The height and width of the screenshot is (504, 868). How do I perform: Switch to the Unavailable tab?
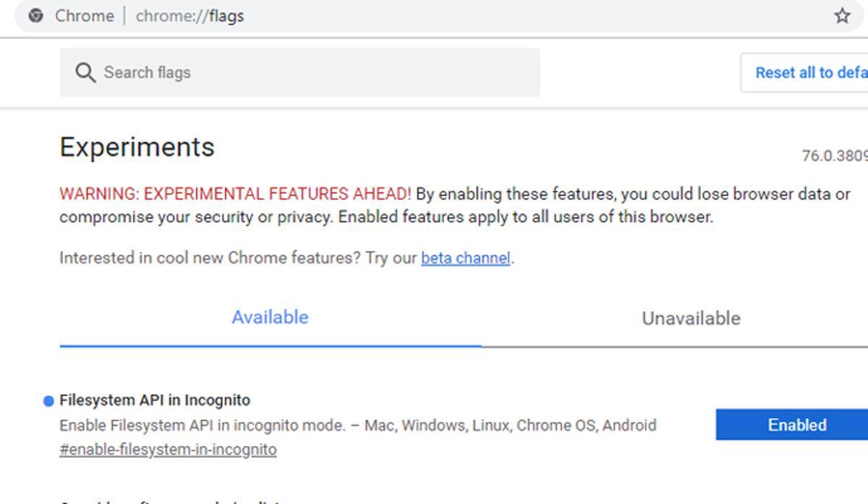[x=691, y=318]
